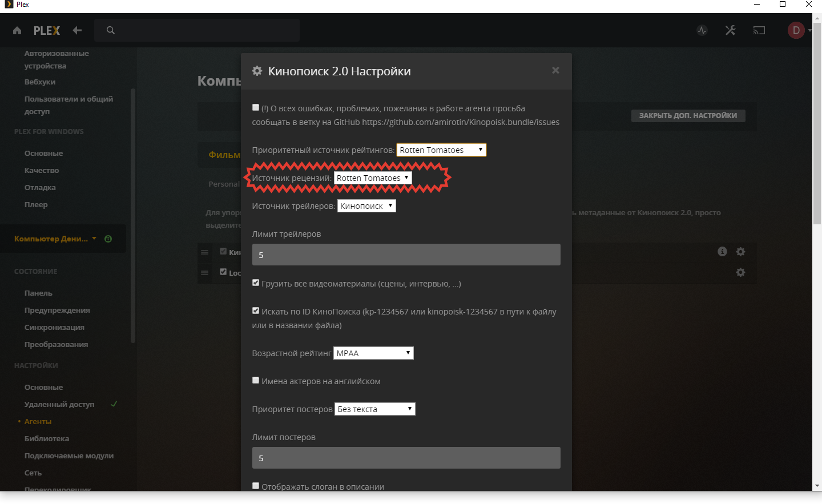Open 'Авторизованные устройства' settings
The width and height of the screenshot is (822, 504).
pyautogui.click(x=57, y=59)
